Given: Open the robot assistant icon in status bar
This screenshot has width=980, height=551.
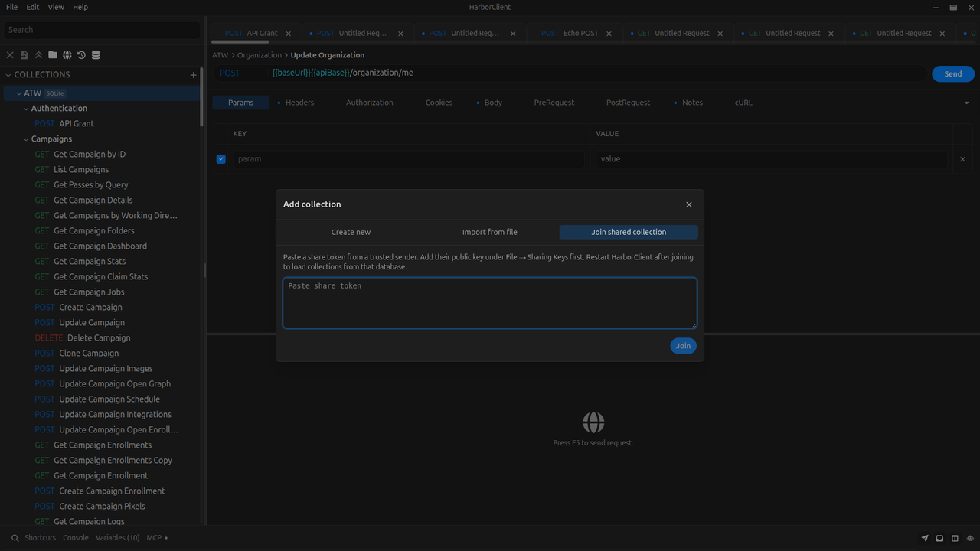Looking at the screenshot, I should coord(969,538).
